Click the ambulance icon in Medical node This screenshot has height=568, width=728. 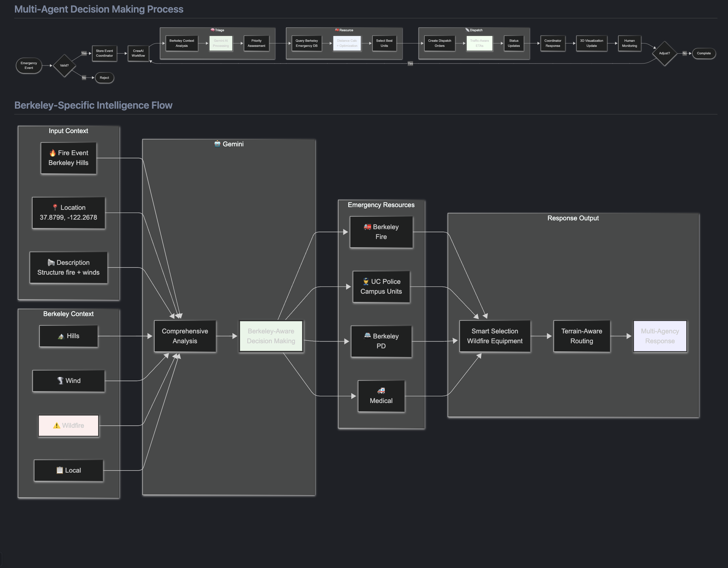[x=381, y=391]
